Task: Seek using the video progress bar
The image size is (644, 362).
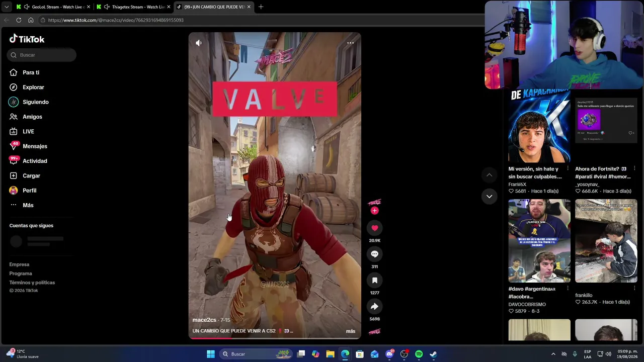Action: [x=275, y=338]
